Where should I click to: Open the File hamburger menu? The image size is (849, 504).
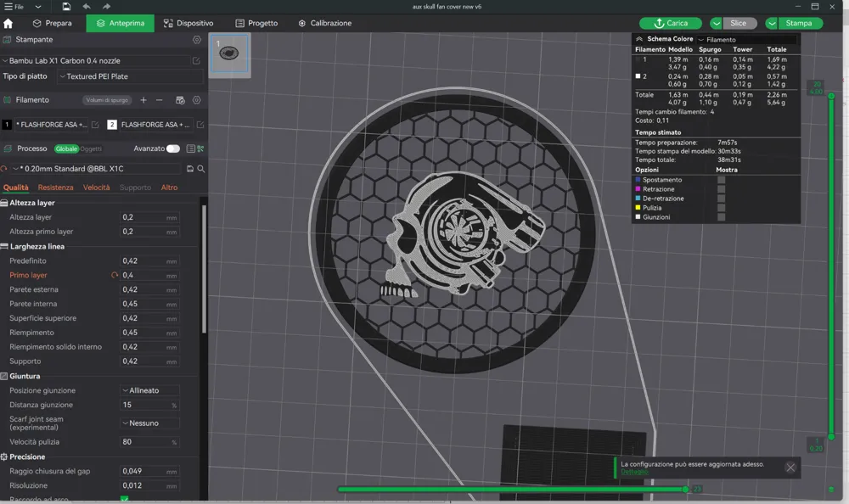(14, 7)
